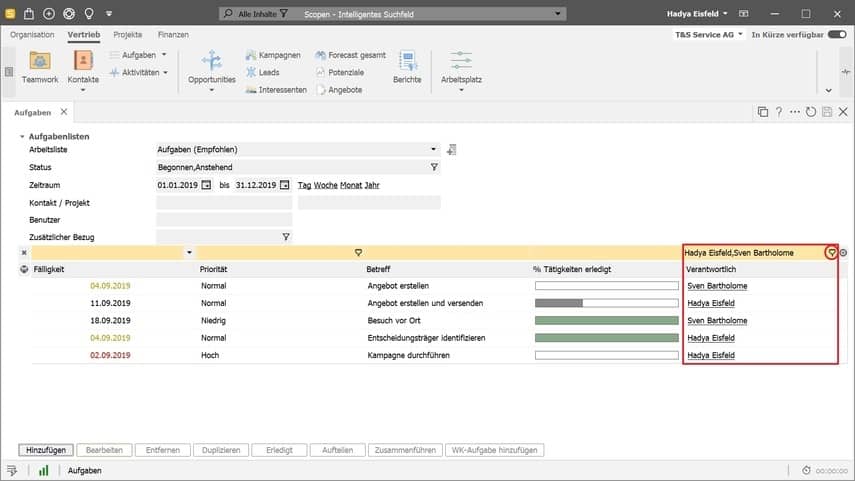
Task: Open the calendar picker for start date 01.01.2019
Action: 207,185
